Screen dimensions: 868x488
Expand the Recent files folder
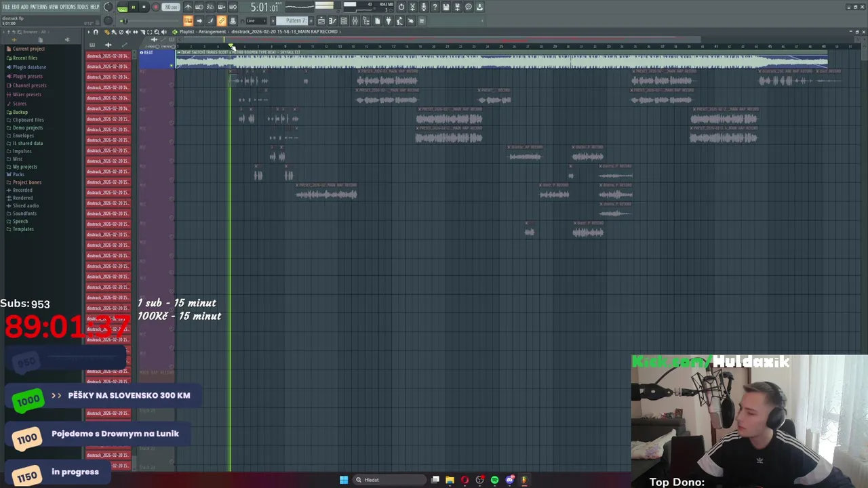(x=24, y=58)
